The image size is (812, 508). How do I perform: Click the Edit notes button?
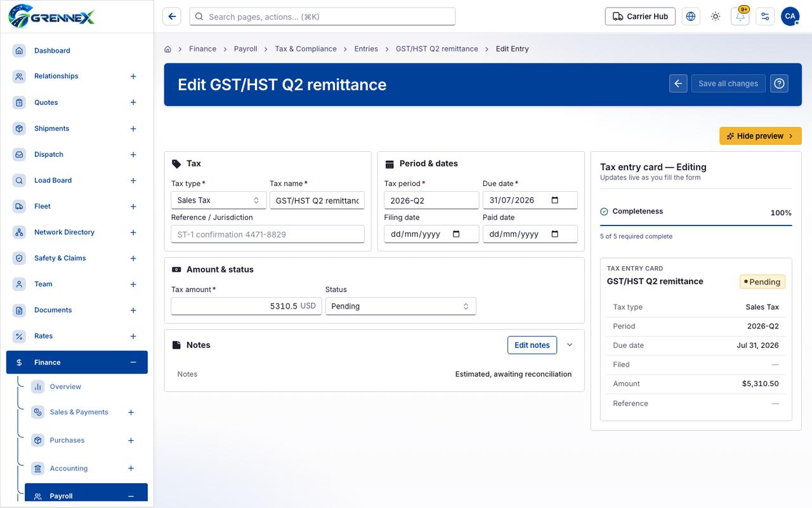(532, 345)
